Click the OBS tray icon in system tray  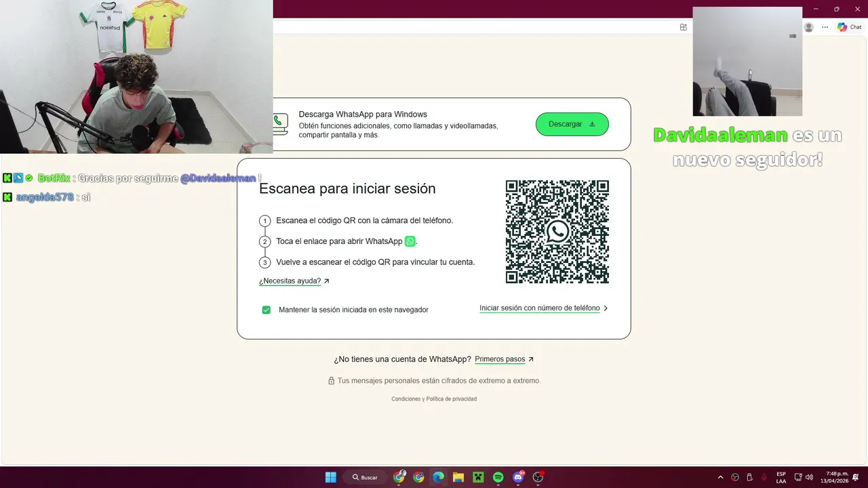click(735, 477)
